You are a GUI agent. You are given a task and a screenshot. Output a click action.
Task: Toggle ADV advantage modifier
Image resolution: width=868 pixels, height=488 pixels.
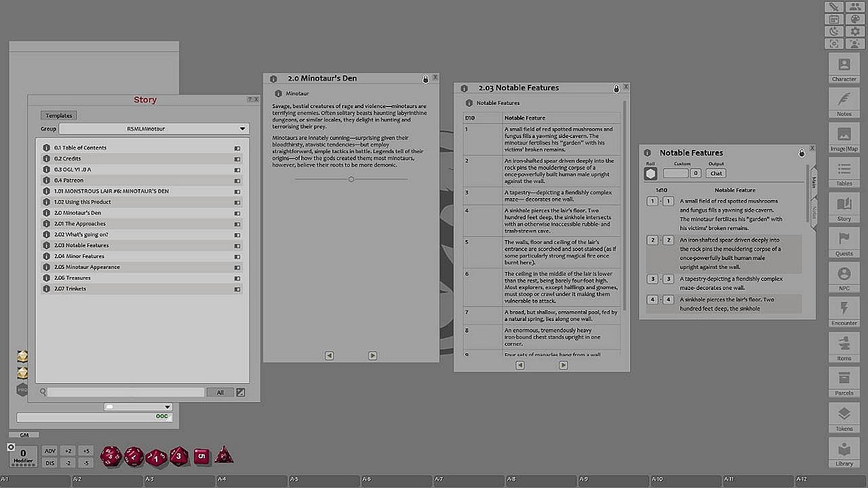point(50,451)
